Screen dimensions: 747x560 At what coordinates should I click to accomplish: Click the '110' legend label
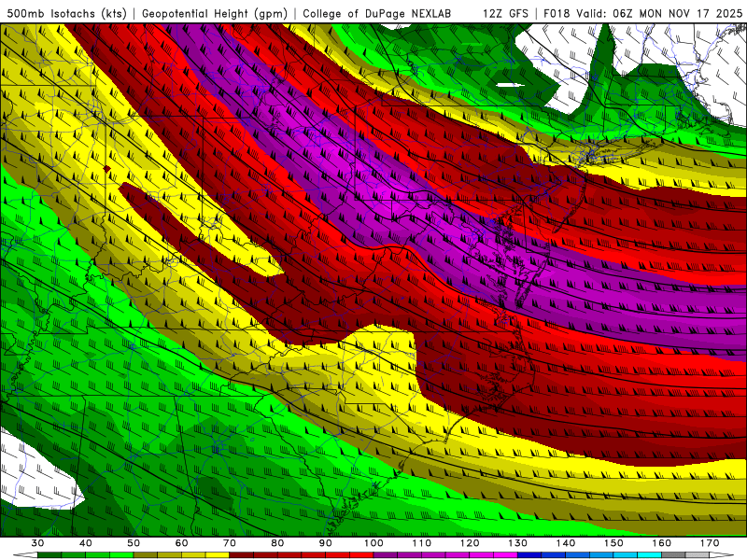click(422, 543)
